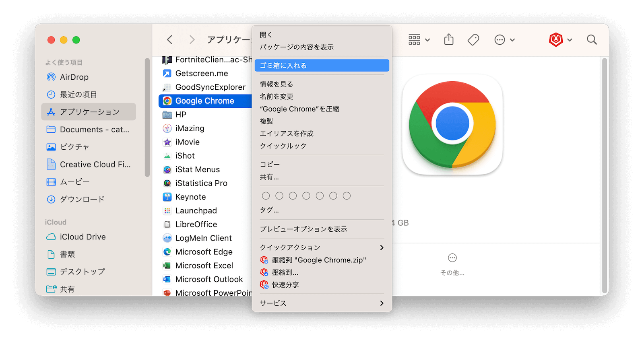
Task: Click the その他 more actions icon
Action: 452,258
